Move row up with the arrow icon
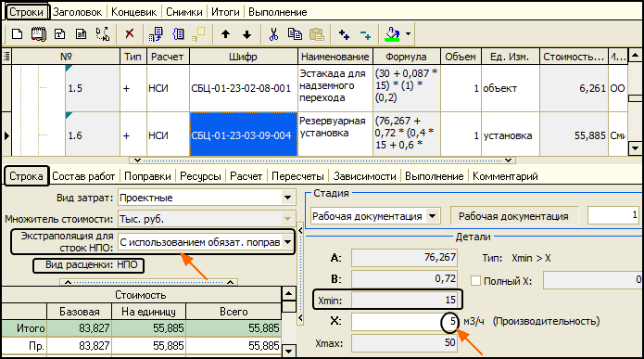 [225, 34]
